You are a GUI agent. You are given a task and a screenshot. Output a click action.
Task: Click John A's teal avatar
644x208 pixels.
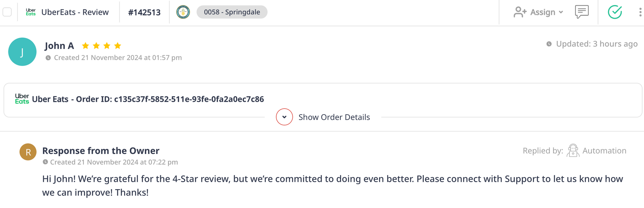(x=22, y=52)
